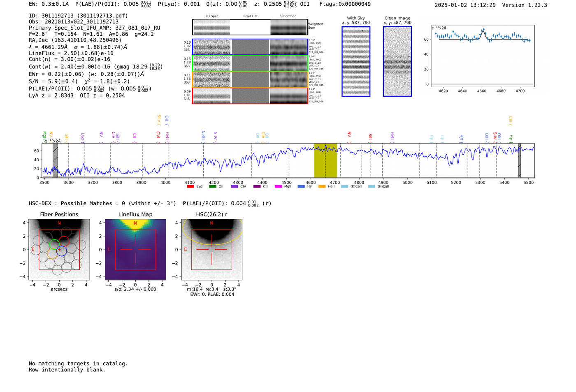
Task: Select the Weighted Sum smoothed 2D spectrum
Action: (x=289, y=27)
